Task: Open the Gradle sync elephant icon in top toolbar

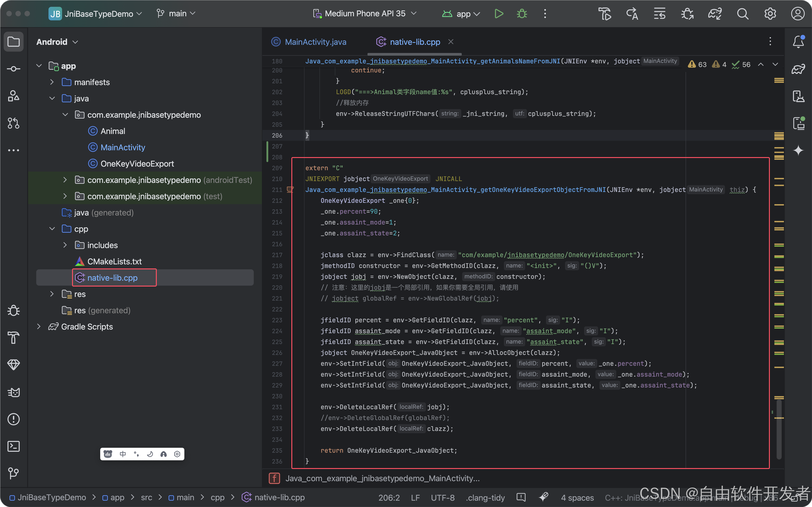Action: 715,14
